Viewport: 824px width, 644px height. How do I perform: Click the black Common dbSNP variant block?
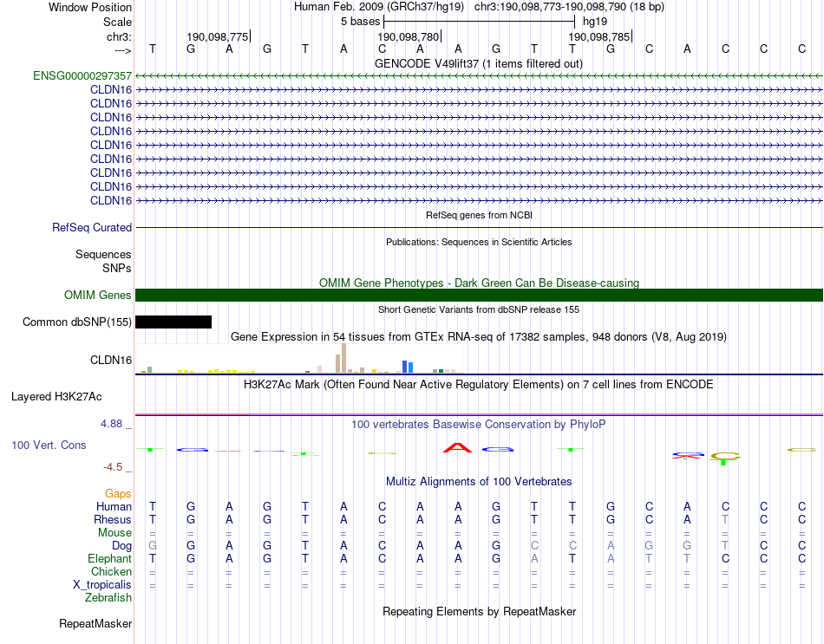(x=173, y=322)
